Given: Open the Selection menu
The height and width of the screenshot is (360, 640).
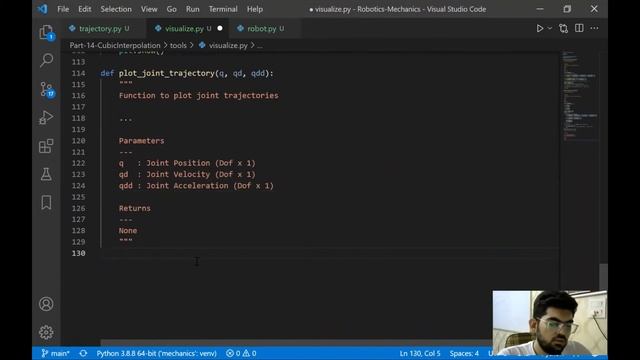Looking at the screenshot, I should pyautogui.click(x=116, y=9).
